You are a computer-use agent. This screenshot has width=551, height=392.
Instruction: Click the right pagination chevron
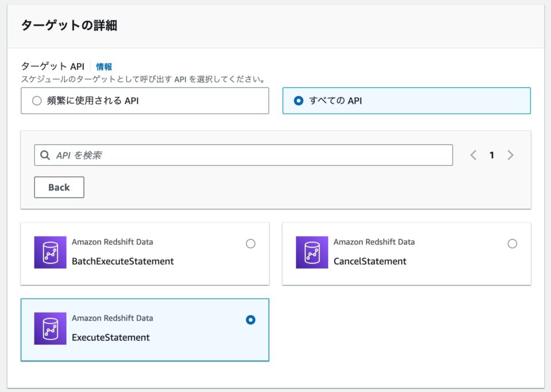511,154
